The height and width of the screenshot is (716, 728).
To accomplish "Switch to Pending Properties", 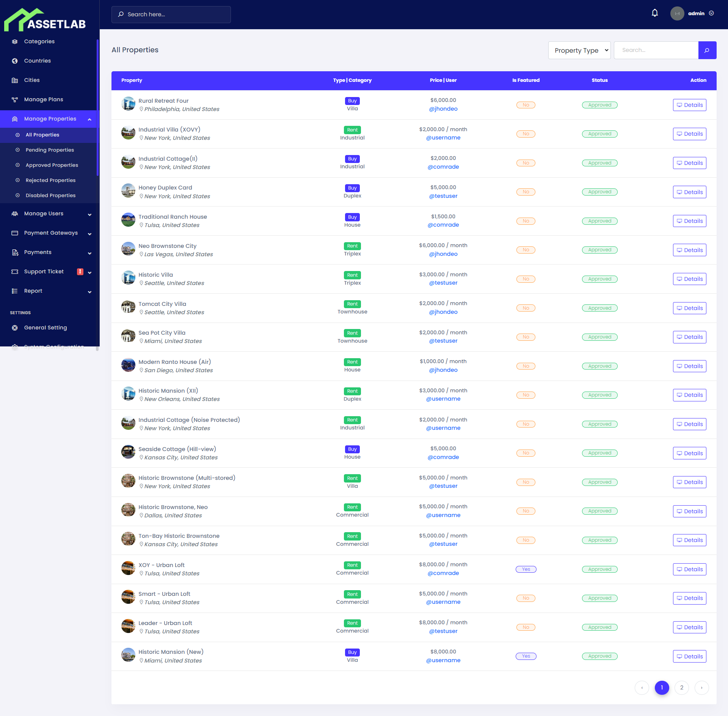I will 49,150.
